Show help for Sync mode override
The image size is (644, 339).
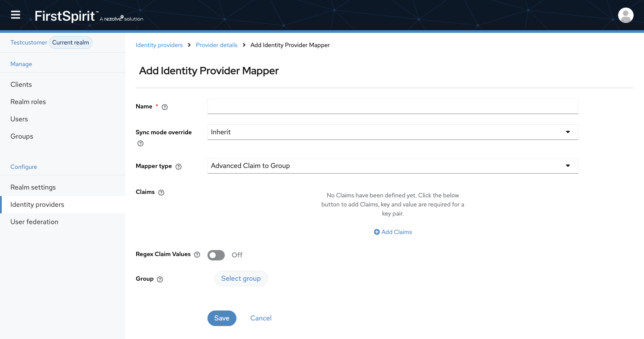140,143
